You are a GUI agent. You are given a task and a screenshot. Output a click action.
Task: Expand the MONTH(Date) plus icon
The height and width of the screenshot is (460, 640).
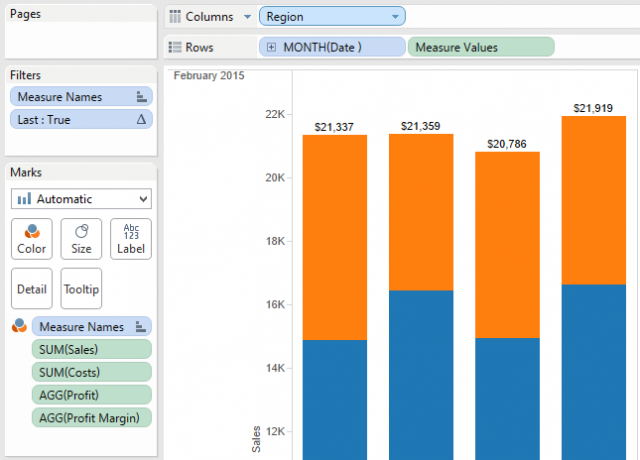pos(272,47)
